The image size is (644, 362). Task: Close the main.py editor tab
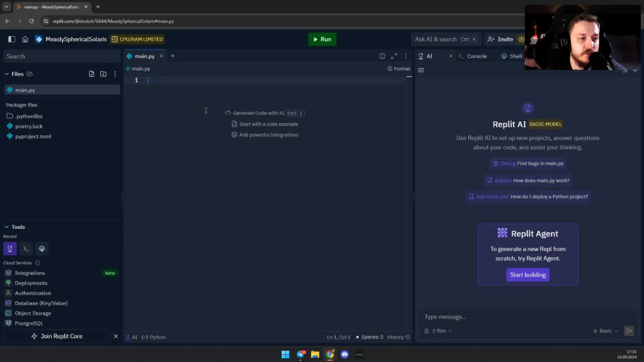[x=161, y=56]
